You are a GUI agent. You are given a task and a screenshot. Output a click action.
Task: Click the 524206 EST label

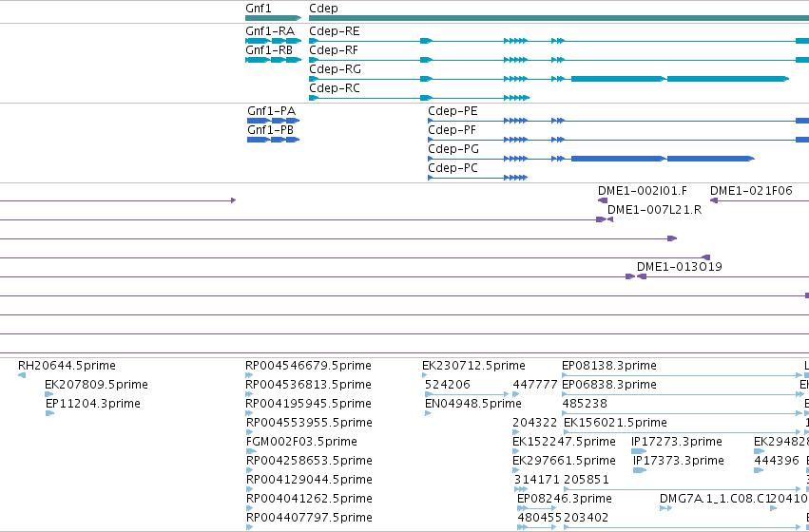pos(448,385)
